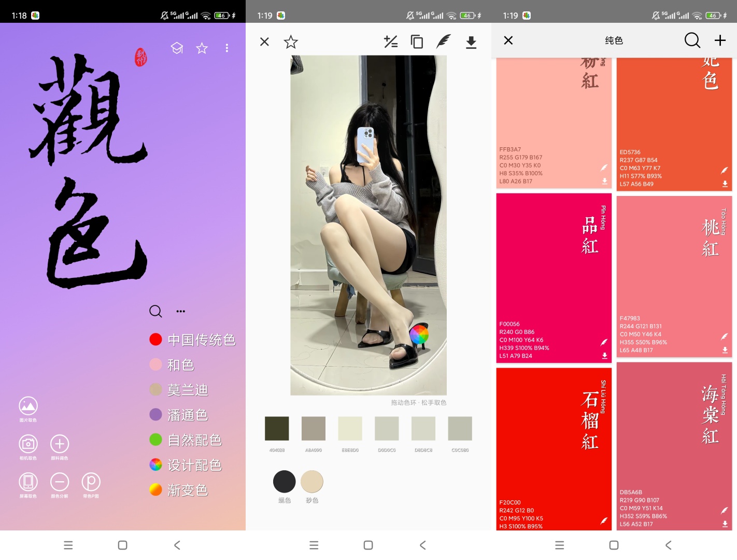Download the 品紅 color card
737x560 pixels.
(x=604, y=356)
